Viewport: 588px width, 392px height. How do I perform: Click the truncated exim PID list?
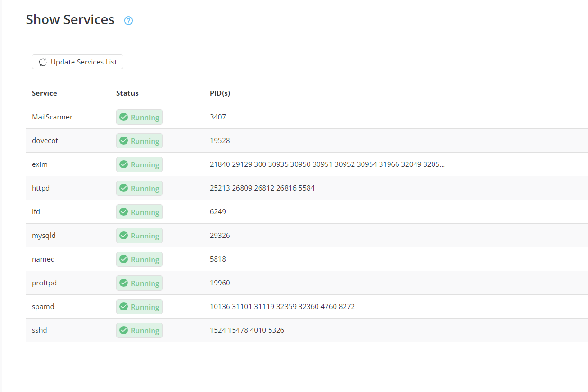327,164
